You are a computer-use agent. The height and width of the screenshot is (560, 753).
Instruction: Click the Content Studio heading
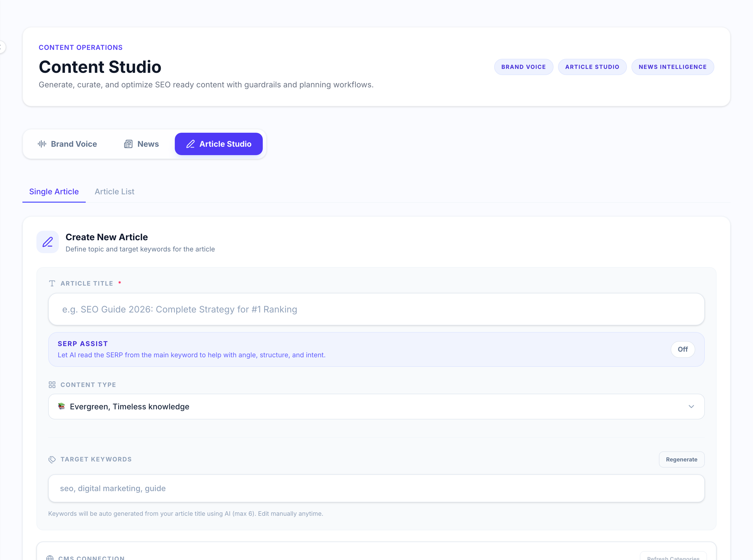click(x=100, y=67)
